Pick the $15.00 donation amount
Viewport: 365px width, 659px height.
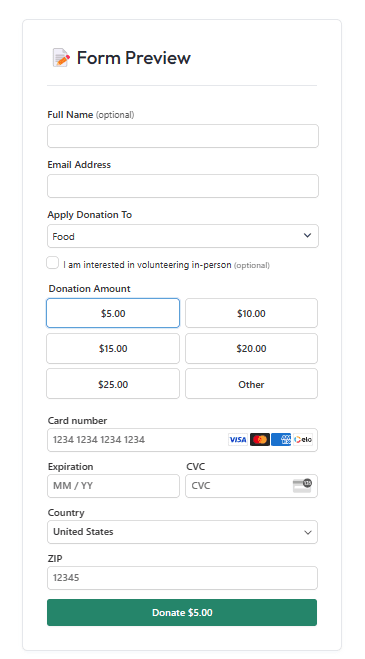coord(113,348)
